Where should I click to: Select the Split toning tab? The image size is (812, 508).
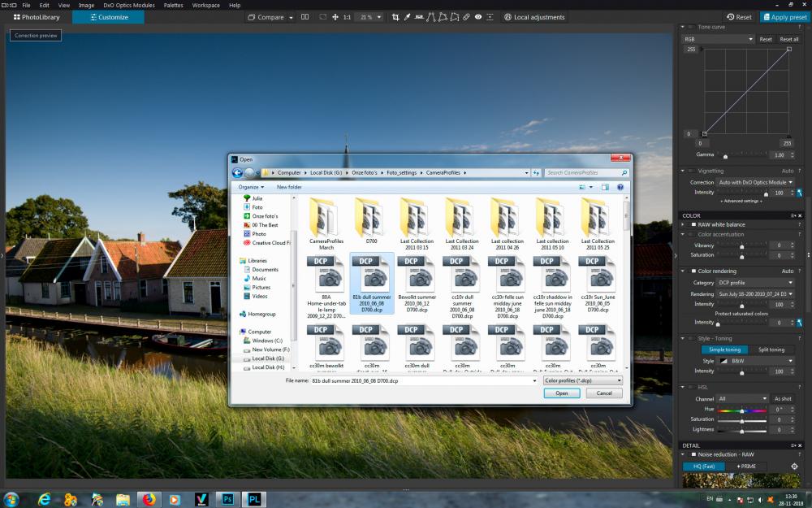click(771, 350)
